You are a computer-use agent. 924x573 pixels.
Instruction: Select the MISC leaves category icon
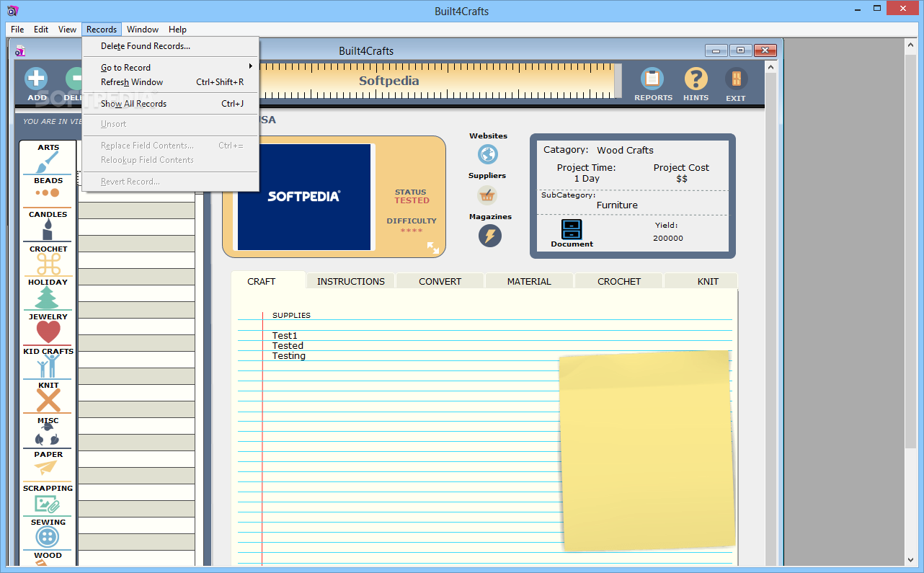point(48,435)
